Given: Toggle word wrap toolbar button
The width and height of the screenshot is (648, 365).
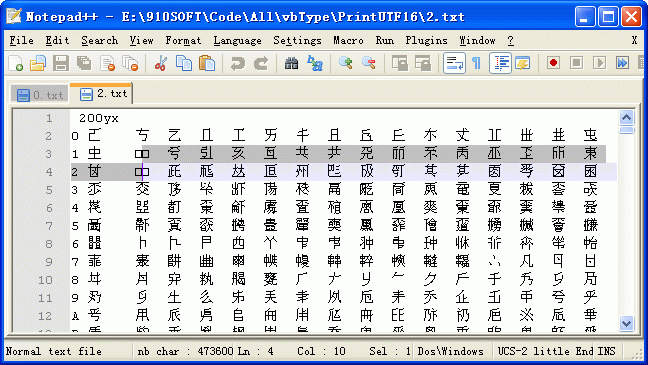Looking at the screenshot, I should 454,63.
